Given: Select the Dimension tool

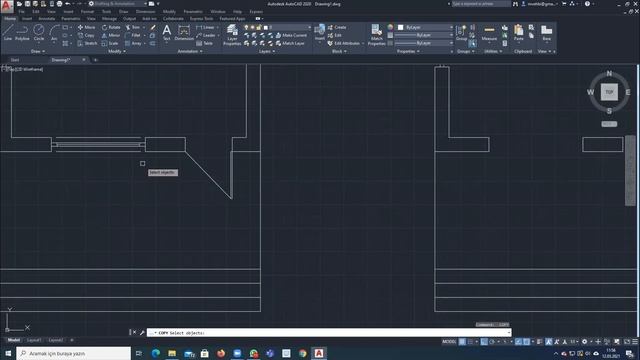Looking at the screenshot, I should pyautogui.click(x=184, y=32).
